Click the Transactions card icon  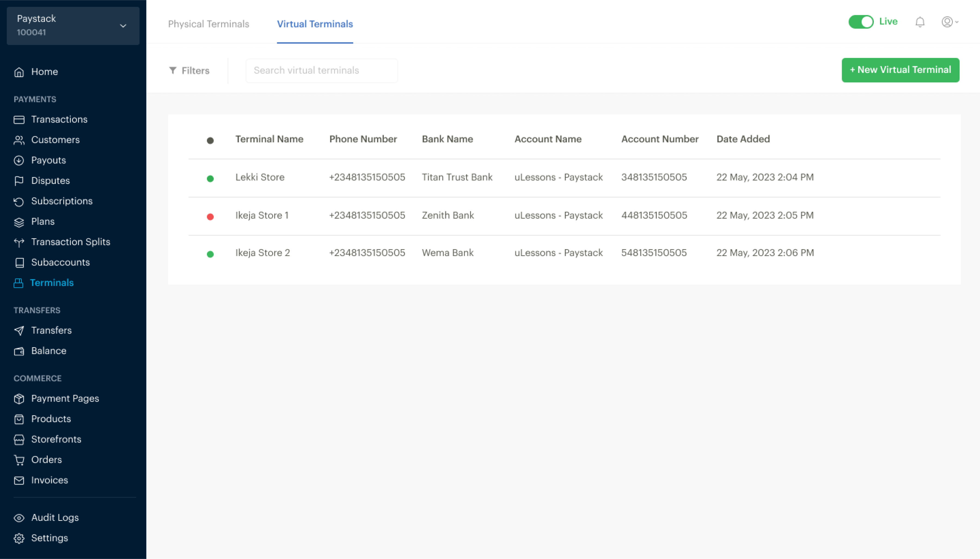19,120
